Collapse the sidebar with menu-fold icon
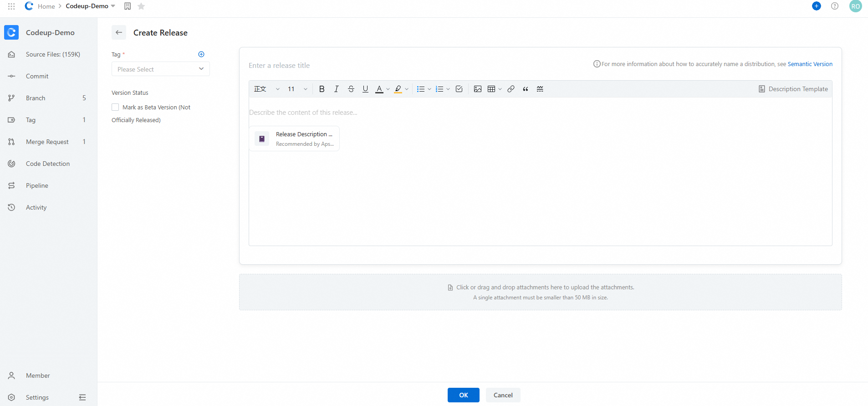Image resolution: width=868 pixels, height=406 pixels. pyautogui.click(x=82, y=397)
